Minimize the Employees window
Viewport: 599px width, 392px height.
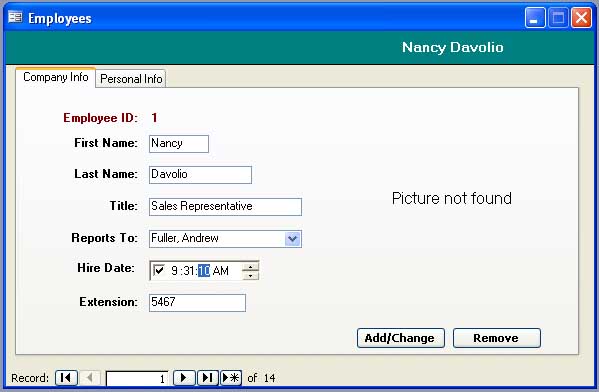pos(535,18)
